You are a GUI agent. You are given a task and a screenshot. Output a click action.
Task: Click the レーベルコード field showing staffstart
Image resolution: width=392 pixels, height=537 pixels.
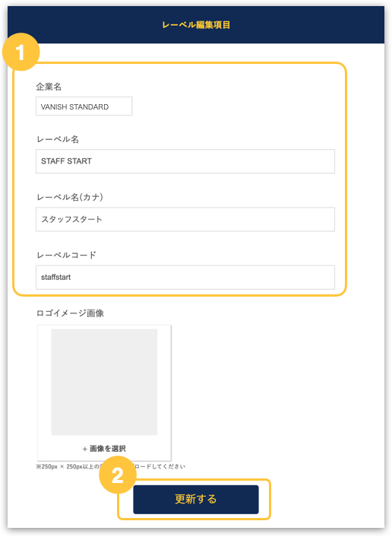click(x=185, y=278)
